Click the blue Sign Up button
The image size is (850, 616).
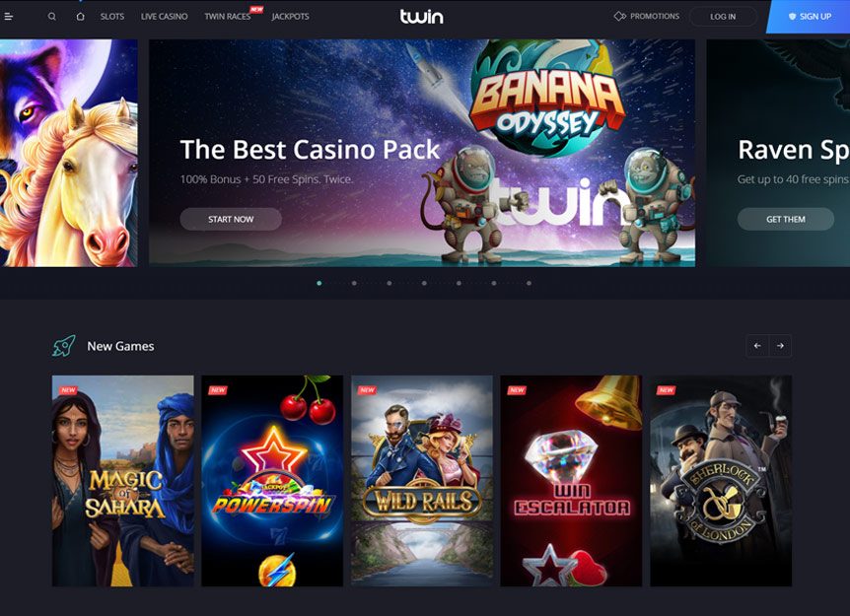click(x=809, y=17)
